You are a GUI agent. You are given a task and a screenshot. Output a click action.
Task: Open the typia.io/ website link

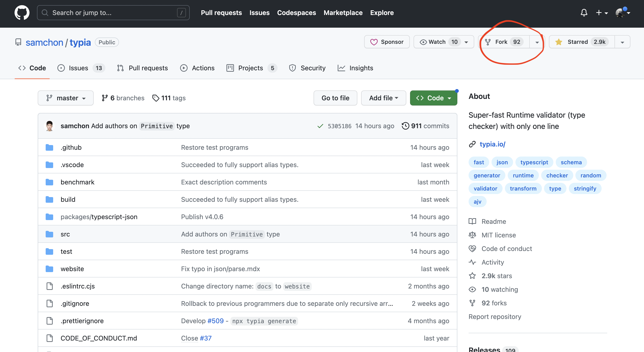[x=492, y=144]
